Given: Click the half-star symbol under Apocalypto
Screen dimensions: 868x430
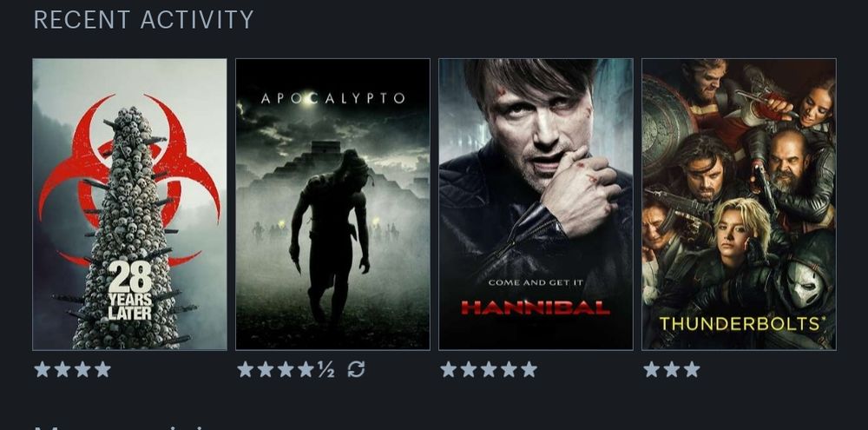Looking at the screenshot, I should pyautogui.click(x=326, y=369).
